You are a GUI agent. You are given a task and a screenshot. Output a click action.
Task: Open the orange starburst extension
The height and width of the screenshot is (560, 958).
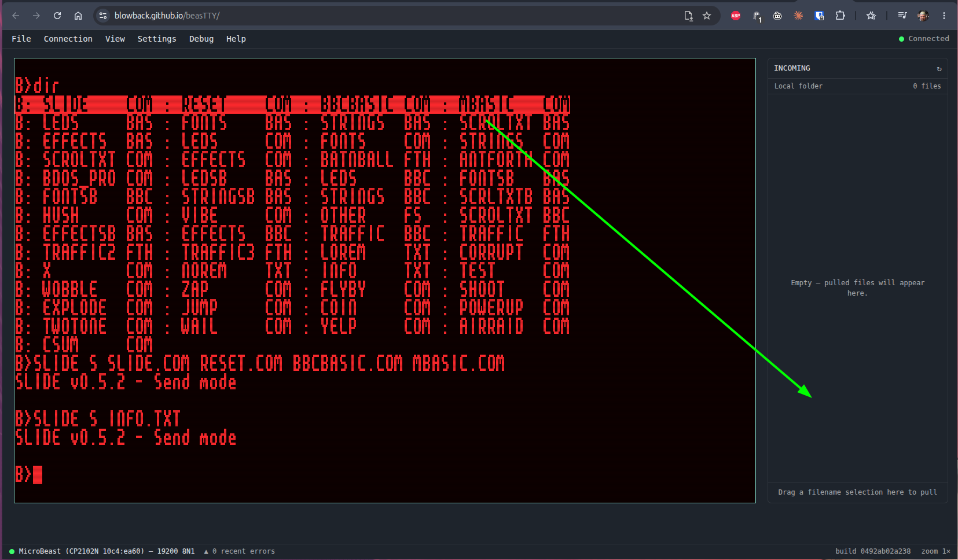[x=798, y=16]
